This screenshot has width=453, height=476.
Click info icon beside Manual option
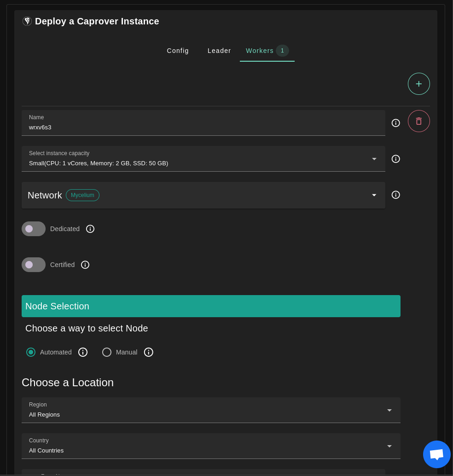coord(148,352)
